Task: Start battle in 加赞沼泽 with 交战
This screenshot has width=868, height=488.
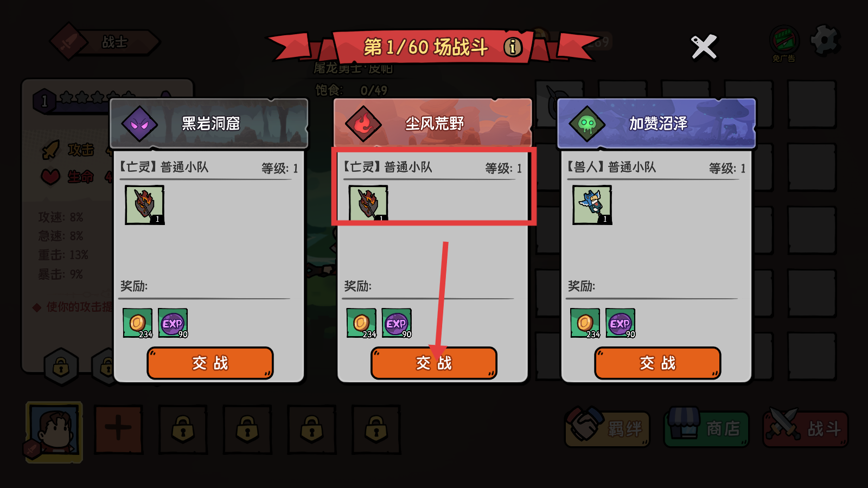Action: [x=658, y=363]
